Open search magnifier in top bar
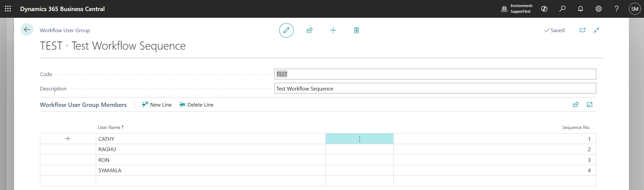The width and height of the screenshot is (644, 190). click(x=562, y=9)
